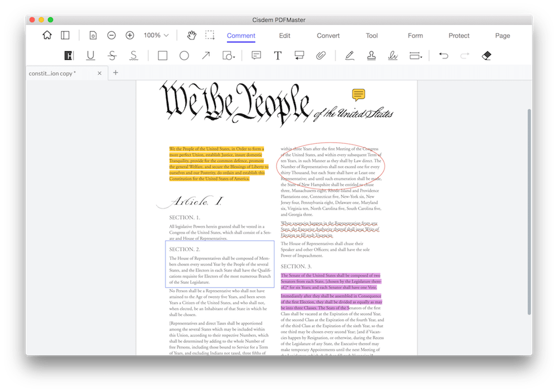Select the Text box tool
558x392 pixels.
pyautogui.click(x=277, y=56)
